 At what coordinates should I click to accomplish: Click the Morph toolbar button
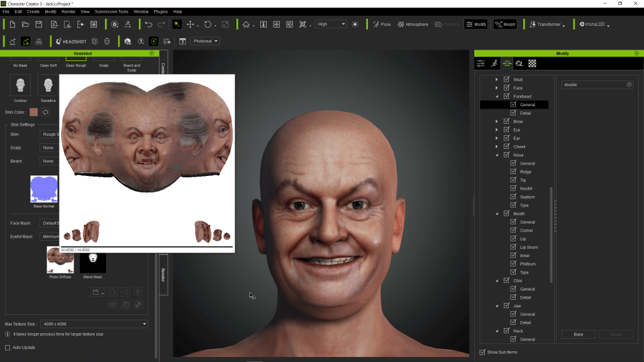click(505, 25)
